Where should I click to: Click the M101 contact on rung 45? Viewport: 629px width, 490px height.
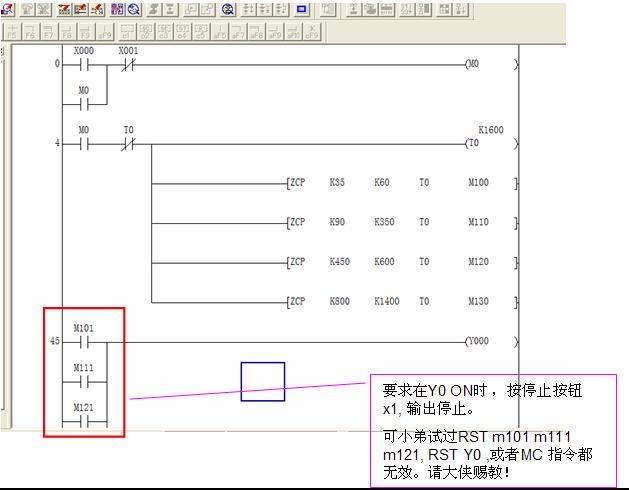(84, 341)
